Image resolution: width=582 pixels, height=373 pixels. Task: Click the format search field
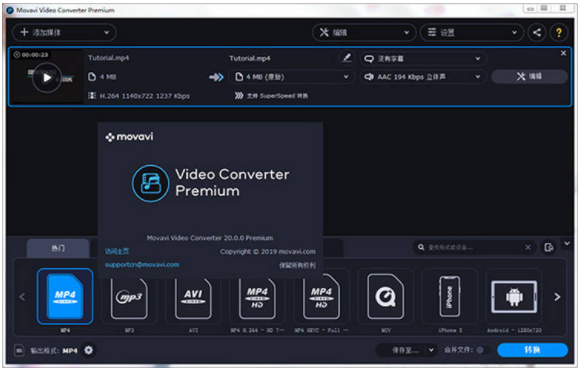[473, 247]
